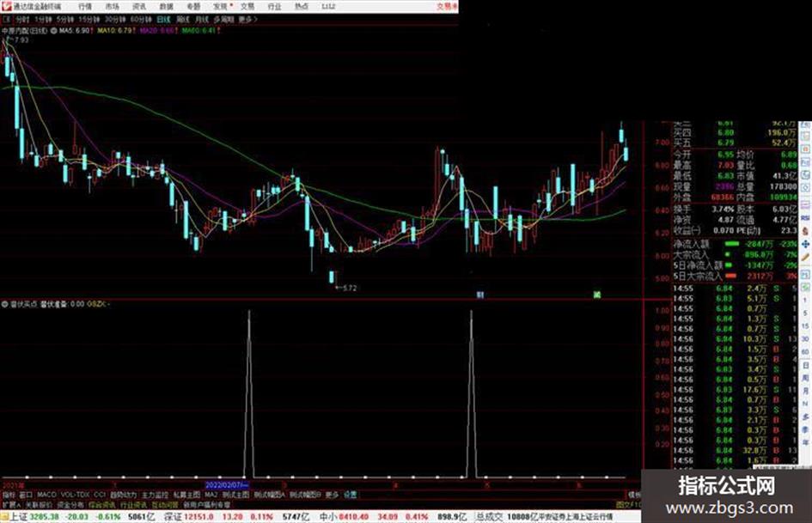Click the 月 period shortcut in the right toolbar

click(805, 391)
